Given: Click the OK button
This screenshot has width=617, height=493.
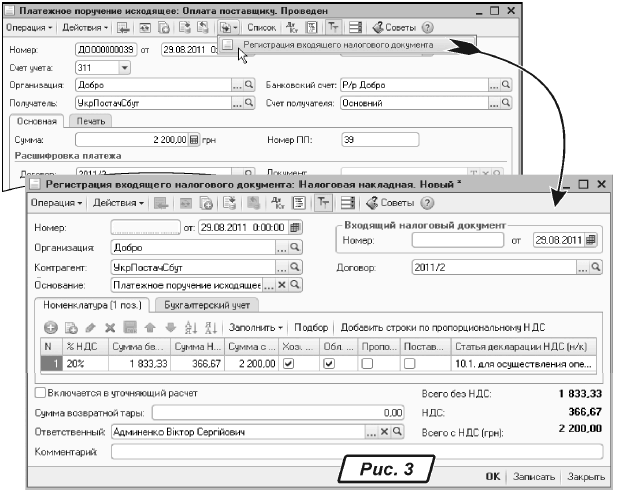Looking at the screenshot, I should click(493, 476).
